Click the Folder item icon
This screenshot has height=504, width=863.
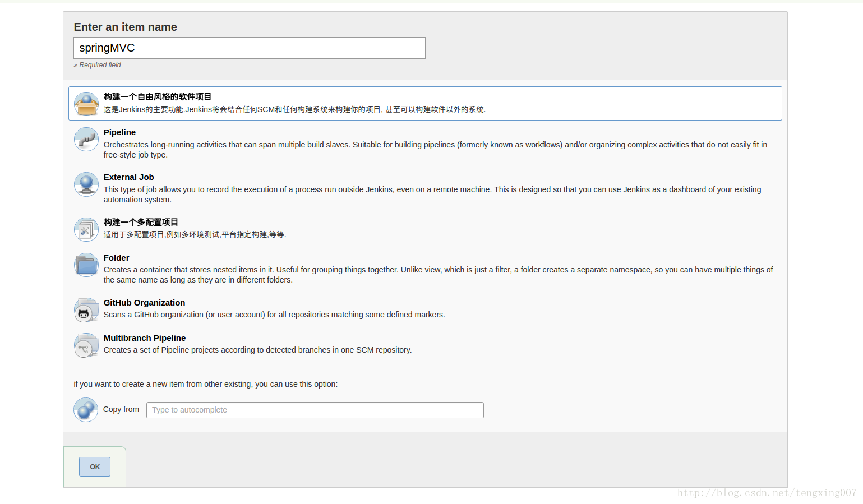pyautogui.click(x=86, y=265)
